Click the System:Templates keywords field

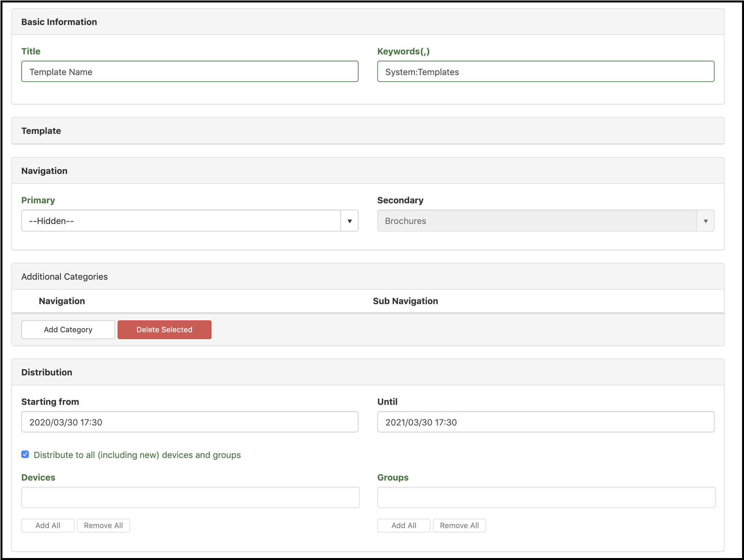[546, 72]
